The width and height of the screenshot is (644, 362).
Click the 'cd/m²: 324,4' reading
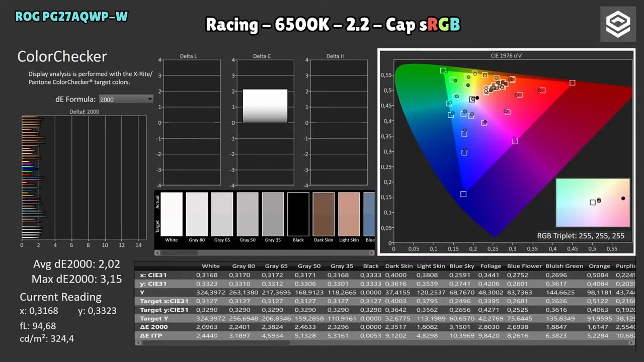tap(47, 338)
